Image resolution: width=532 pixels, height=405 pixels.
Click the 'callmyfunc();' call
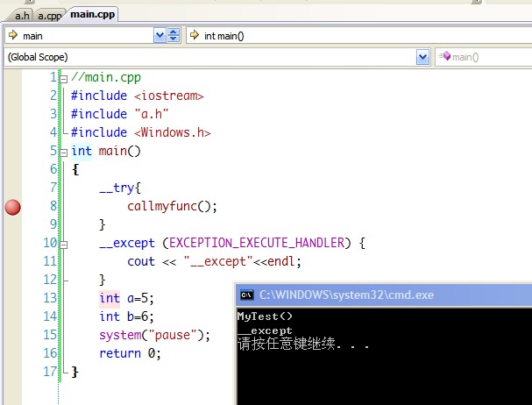(x=172, y=206)
